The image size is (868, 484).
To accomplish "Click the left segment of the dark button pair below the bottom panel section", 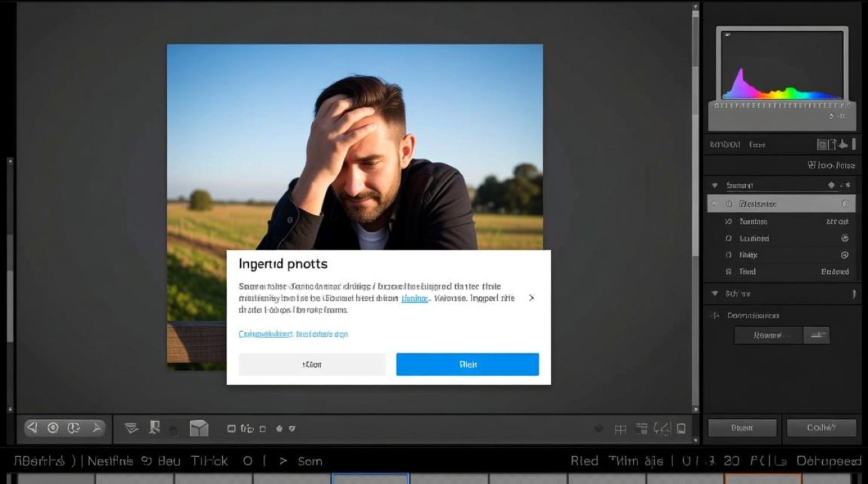I will 769,335.
